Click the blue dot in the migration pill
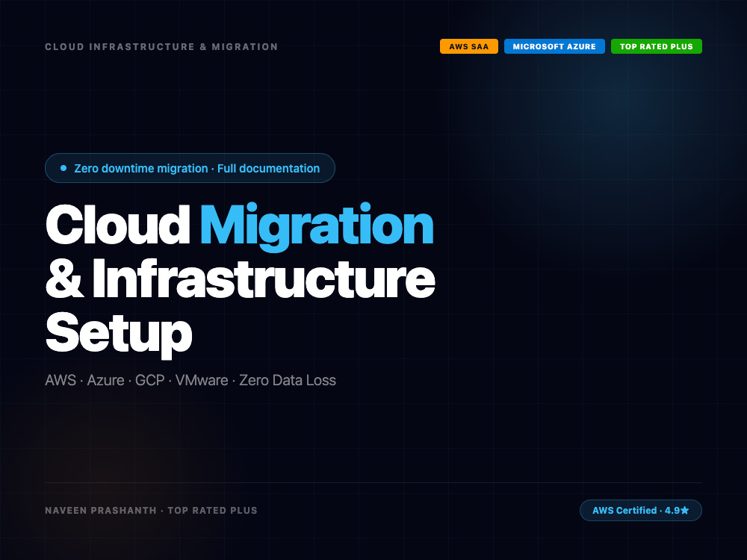 pyautogui.click(x=63, y=168)
